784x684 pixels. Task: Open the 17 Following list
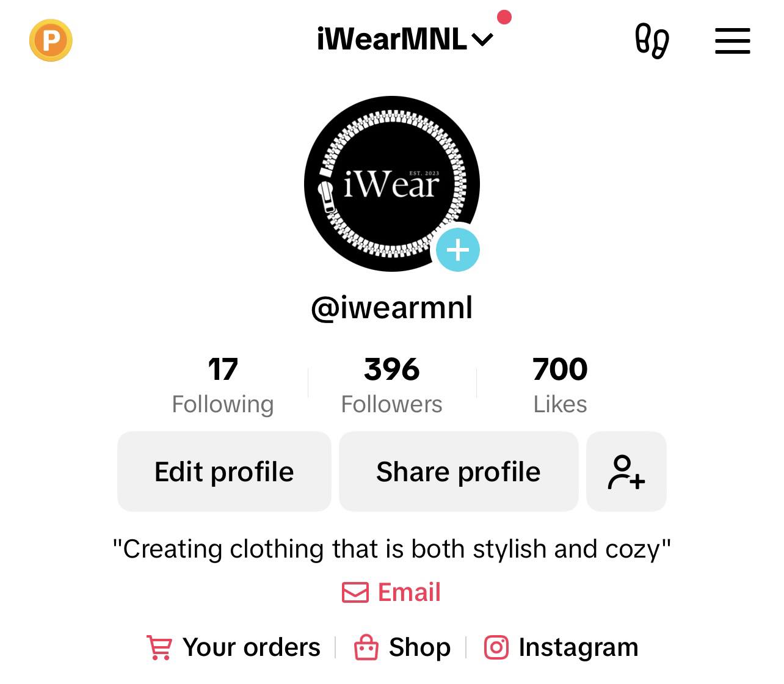223,385
